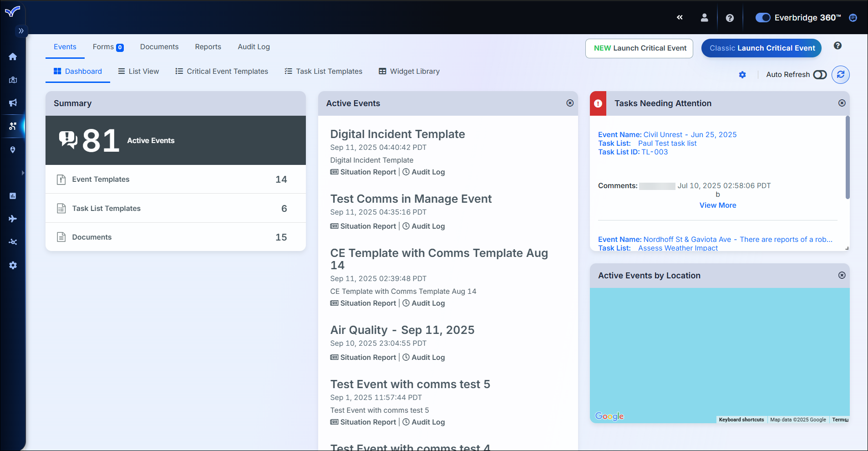Open Documents summary row
868x451 pixels.
click(176, 237)
